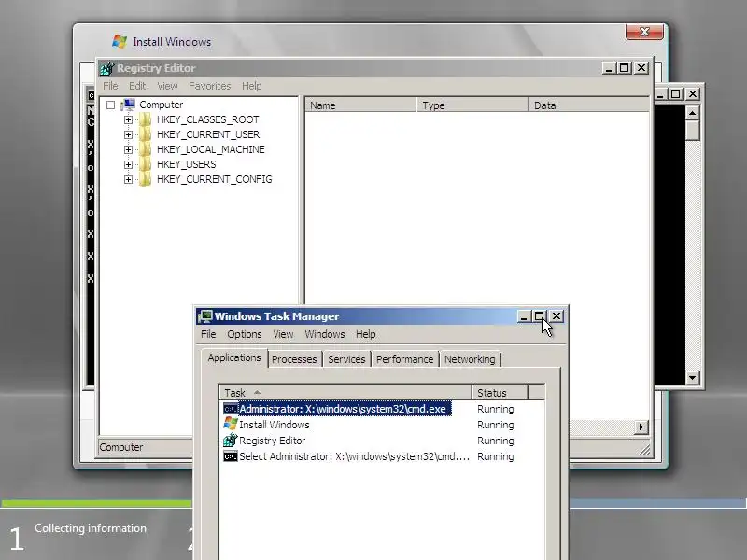
Task: Maximize the Windows Task Manager window
Action: (x=540, y=316)
